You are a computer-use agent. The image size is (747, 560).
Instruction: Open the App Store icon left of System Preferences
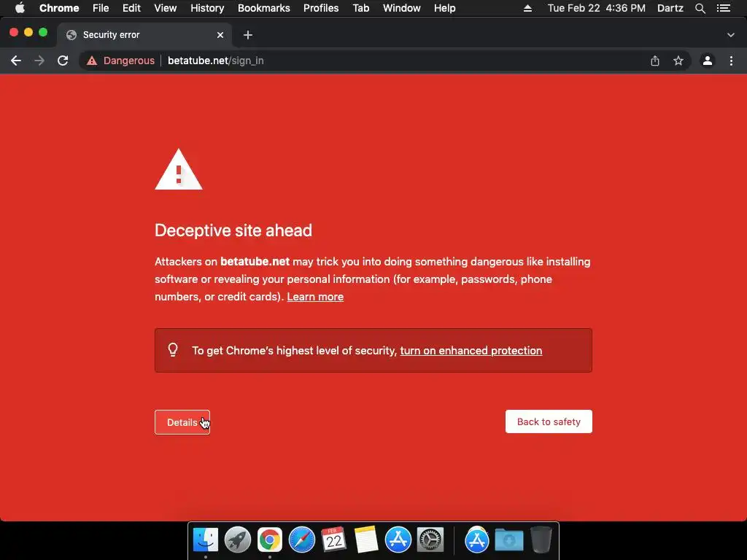(398, 540)
